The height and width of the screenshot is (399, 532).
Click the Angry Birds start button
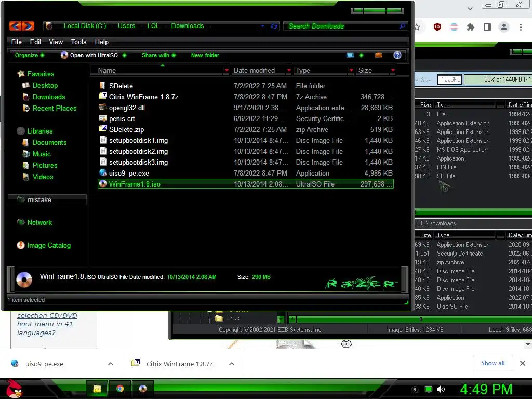click(14, 389)
